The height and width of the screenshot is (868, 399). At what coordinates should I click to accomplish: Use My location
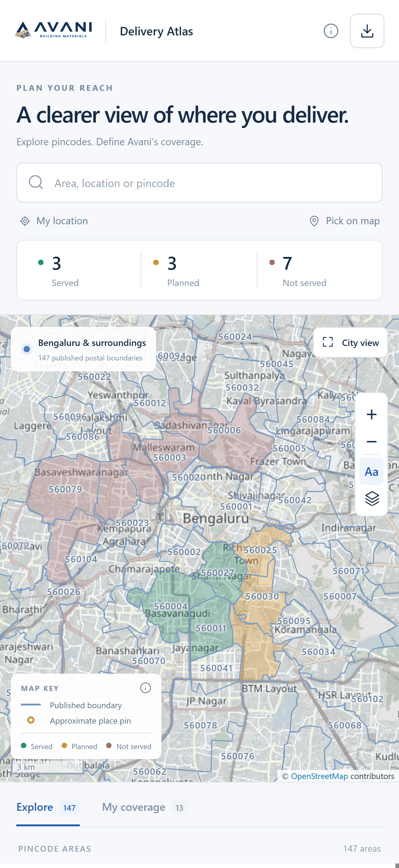pos(54,221)
